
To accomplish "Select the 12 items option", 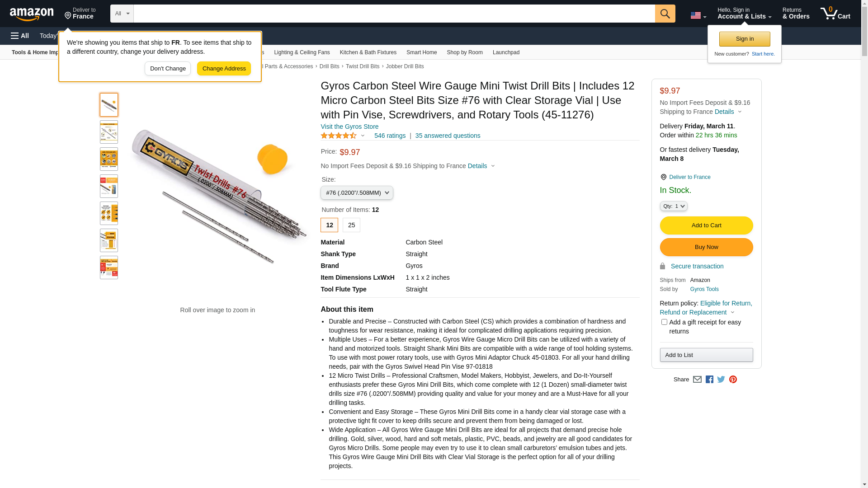I will point(329,225).
